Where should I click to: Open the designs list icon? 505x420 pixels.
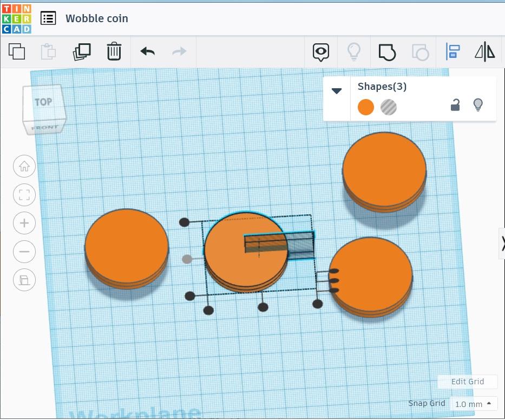48,18
